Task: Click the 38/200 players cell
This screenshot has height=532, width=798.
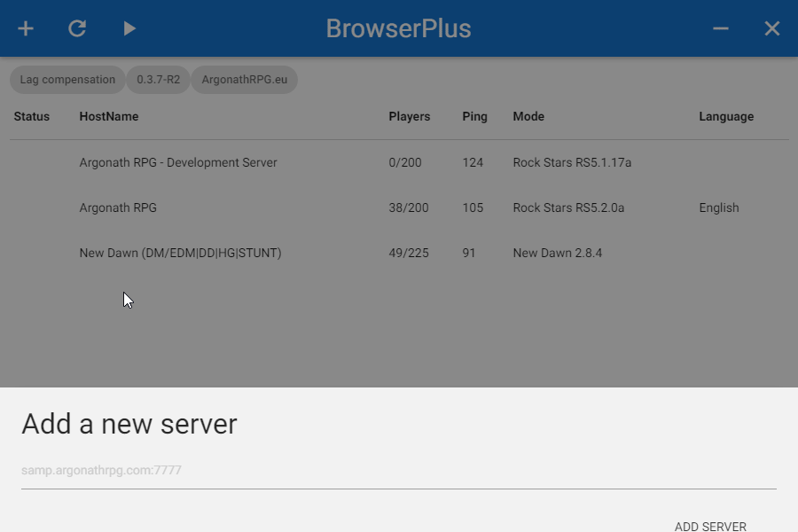Action: point(409,207)
